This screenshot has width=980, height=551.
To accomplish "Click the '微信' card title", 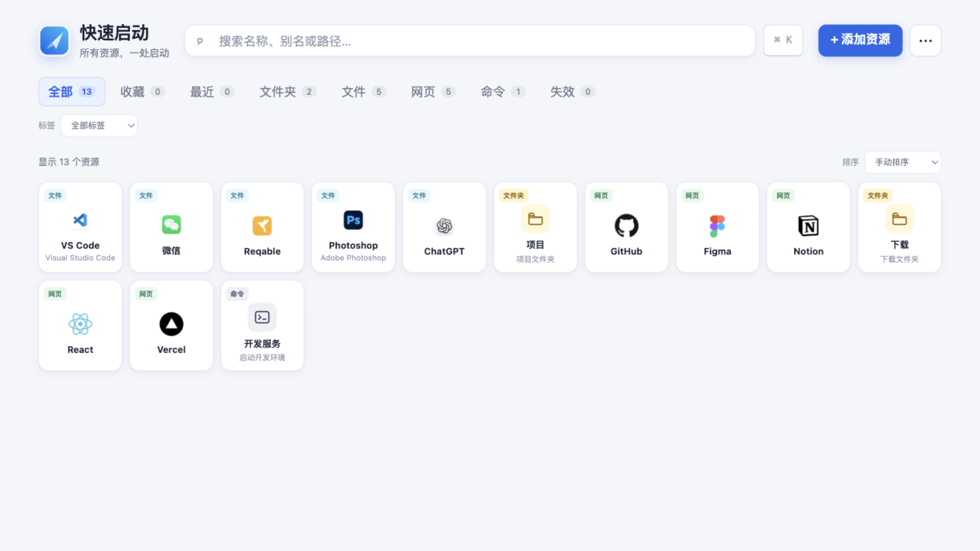I will pyautogui.click(x=171, y=251).
